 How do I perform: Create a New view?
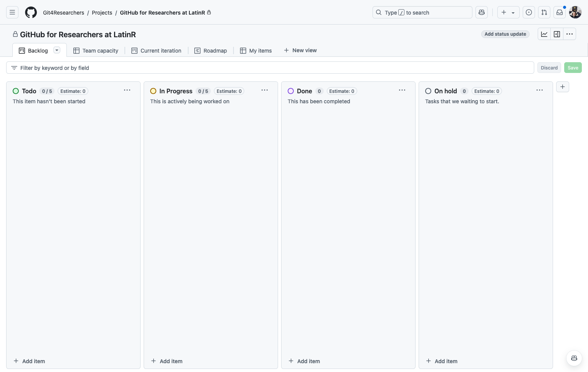pos(300,50)
